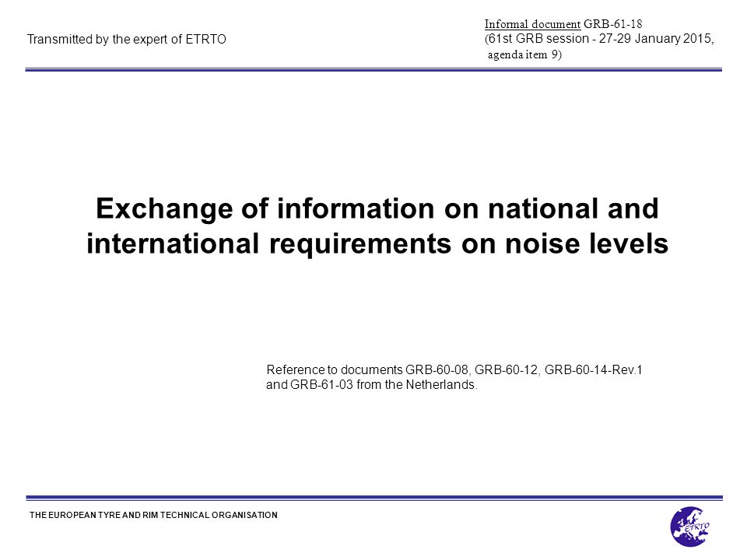Click title line 'international requirements on noise levels'
Viewport: 747px width, 560px height.
pos(377,243)
